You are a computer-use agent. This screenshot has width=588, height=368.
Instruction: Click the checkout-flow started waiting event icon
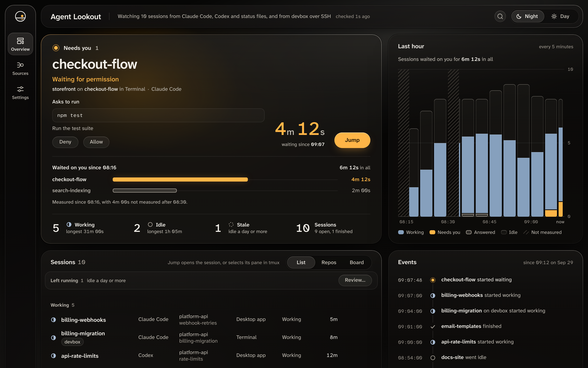click(433, 280)
